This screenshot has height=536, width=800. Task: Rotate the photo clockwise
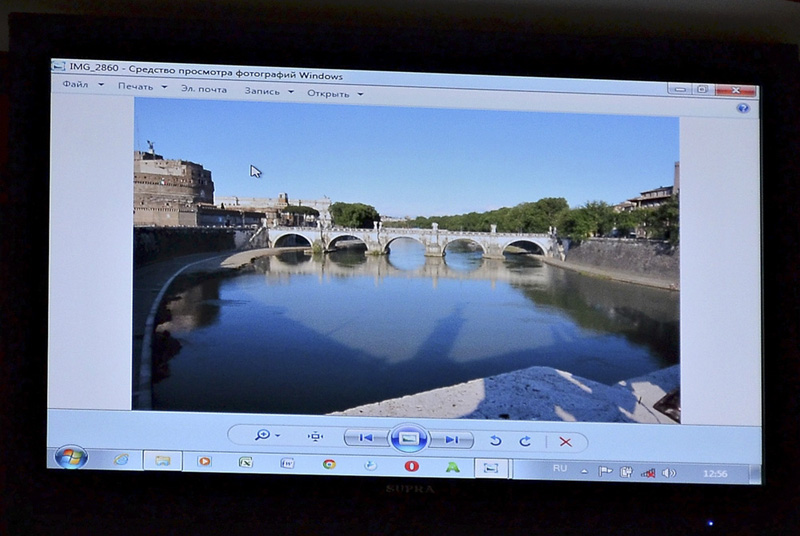click(x=525, y=441)
